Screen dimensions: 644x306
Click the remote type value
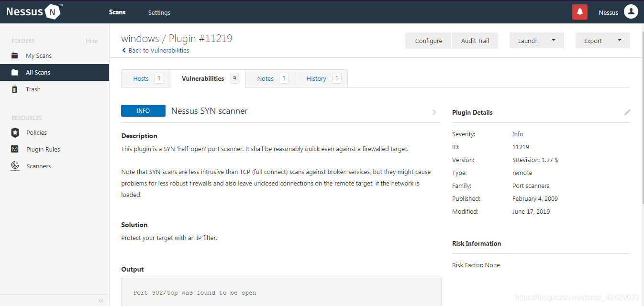tap(522, 173)
